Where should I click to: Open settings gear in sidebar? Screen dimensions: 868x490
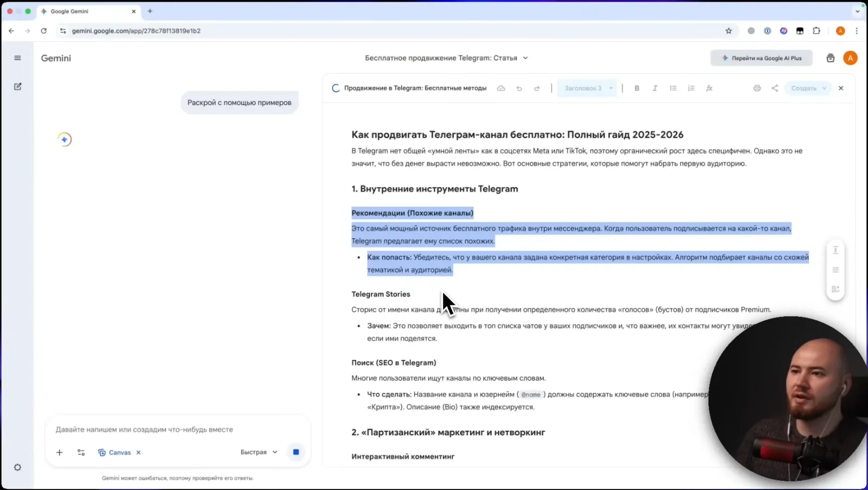pyautogui.click(x=17, y=467)
